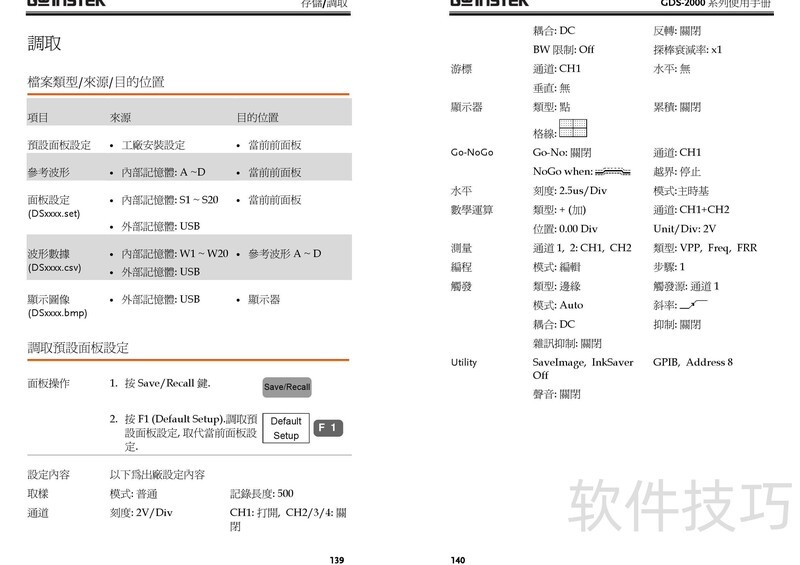
Task: Click the 格線 grid graticule icon
Action: (x=573, y=127)
